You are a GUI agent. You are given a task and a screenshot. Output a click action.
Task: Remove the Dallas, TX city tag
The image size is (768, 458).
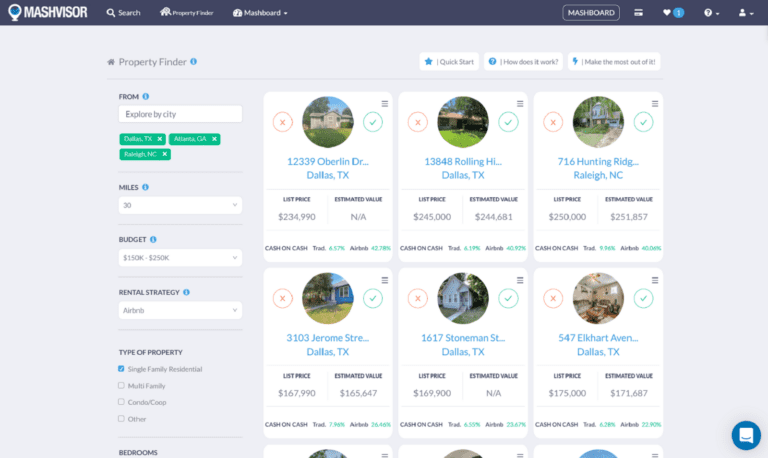click(x=159, y=139)
